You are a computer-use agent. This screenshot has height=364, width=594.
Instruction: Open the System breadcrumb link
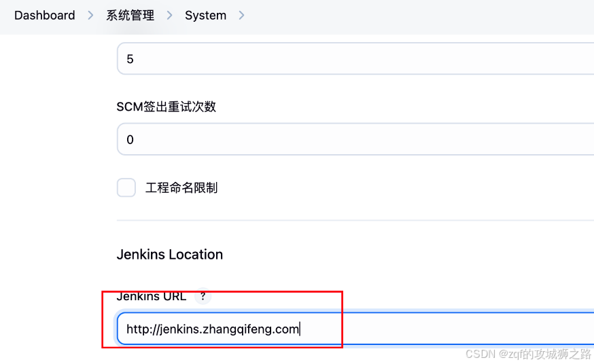pos(205,16)
